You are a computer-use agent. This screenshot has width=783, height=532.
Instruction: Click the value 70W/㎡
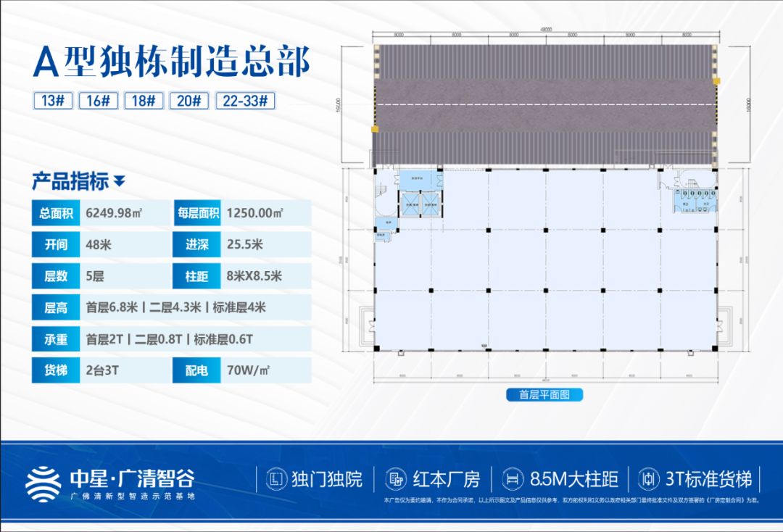coord(248,370)
